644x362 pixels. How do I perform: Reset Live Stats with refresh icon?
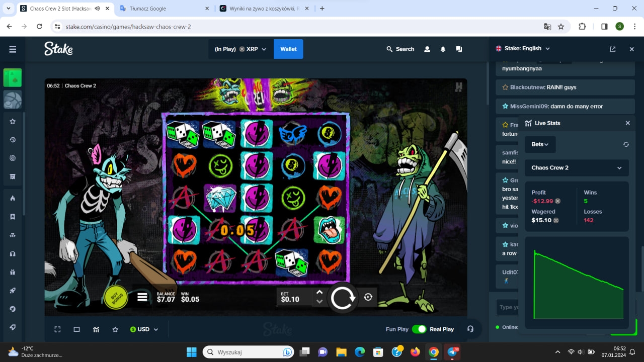[x=626, y=144]
